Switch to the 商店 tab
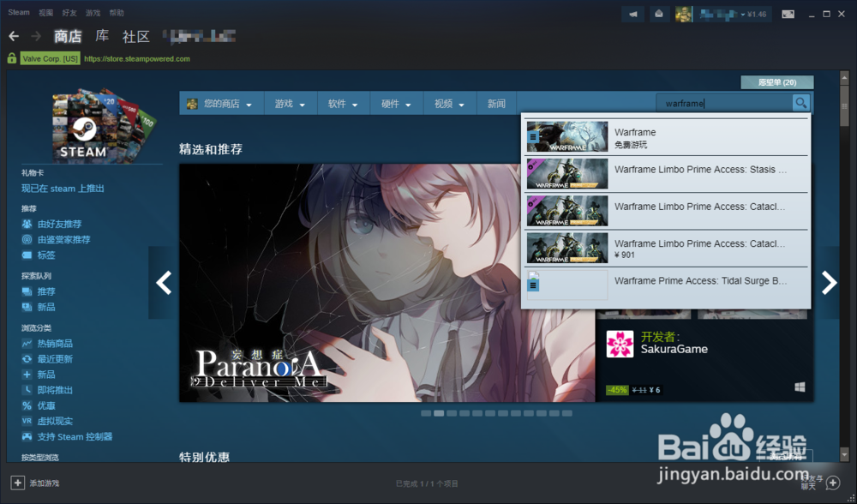This screenshot has width=857, height=504. tap(68, 36)
